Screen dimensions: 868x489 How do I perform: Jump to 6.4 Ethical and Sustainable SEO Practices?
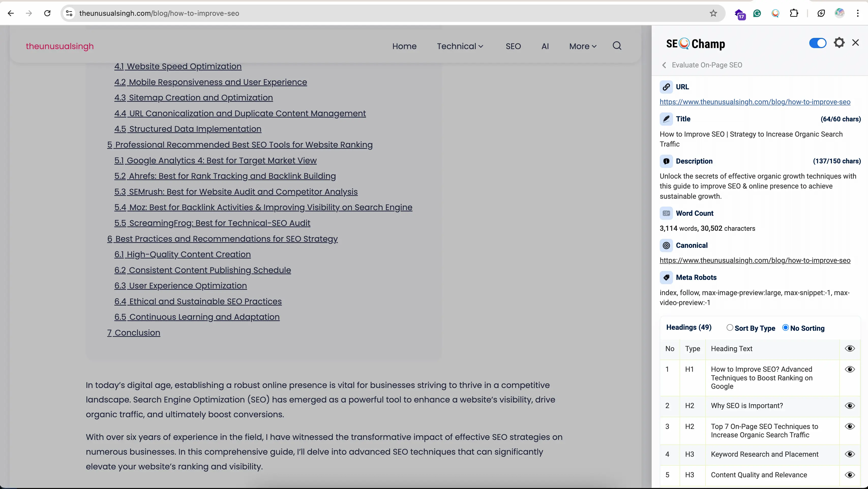[x=198, y=301]
